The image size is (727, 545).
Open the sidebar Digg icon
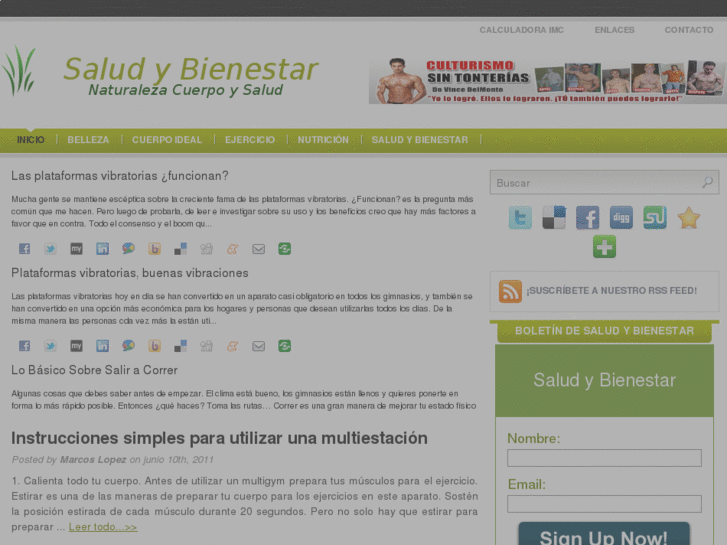pyautogui.click(x=621, y=218)
